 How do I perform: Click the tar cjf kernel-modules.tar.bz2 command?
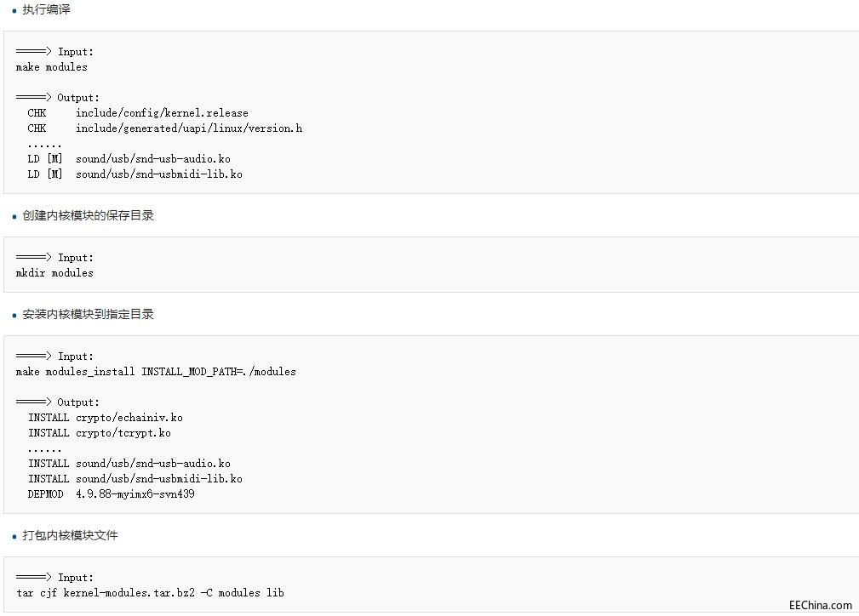coord(150,593)
